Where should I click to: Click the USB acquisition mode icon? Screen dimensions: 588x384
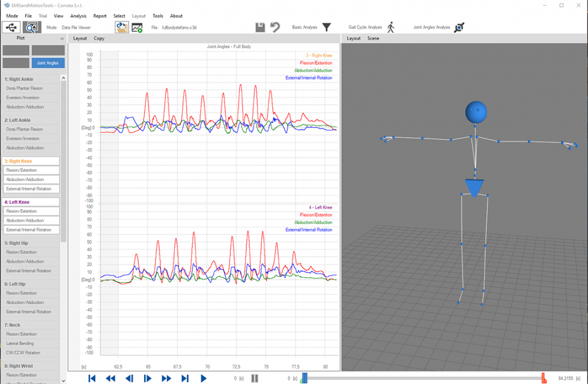coord(11,27)
